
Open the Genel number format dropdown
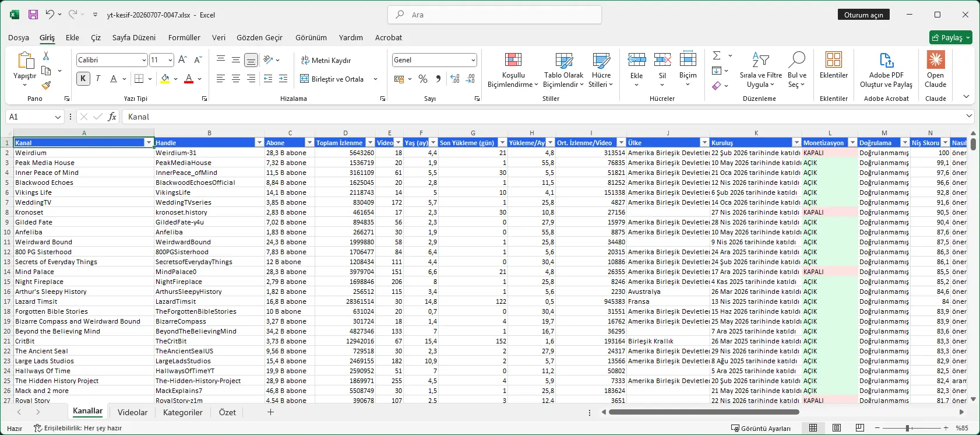(x=473, y=60)
